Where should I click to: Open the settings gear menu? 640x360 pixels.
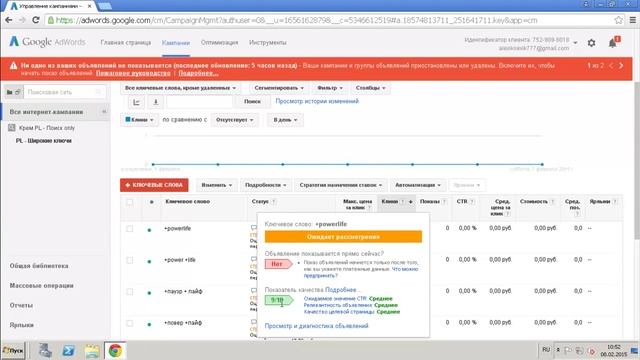click(591, 43)
